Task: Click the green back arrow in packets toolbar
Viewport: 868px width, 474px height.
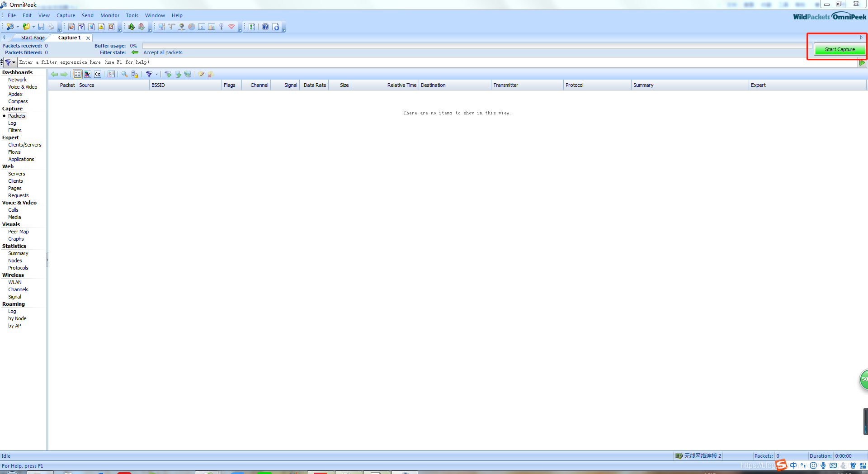Action: (54, 74)
